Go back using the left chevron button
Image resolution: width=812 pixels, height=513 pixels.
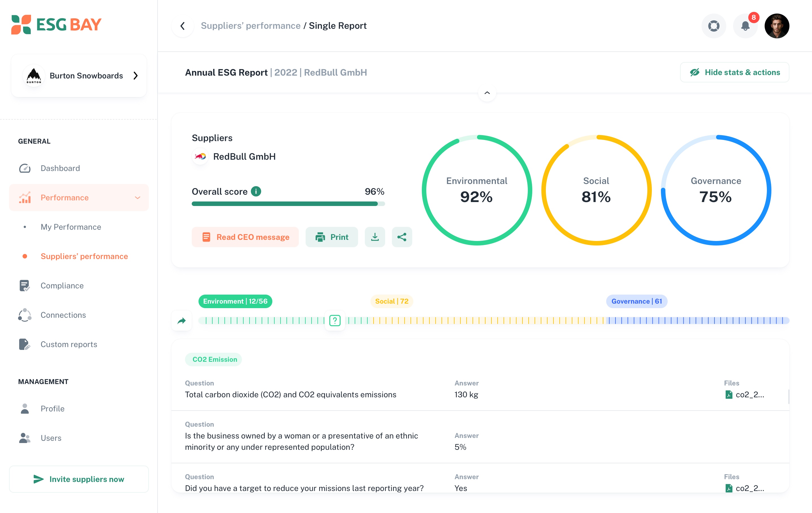pos(183,26)
